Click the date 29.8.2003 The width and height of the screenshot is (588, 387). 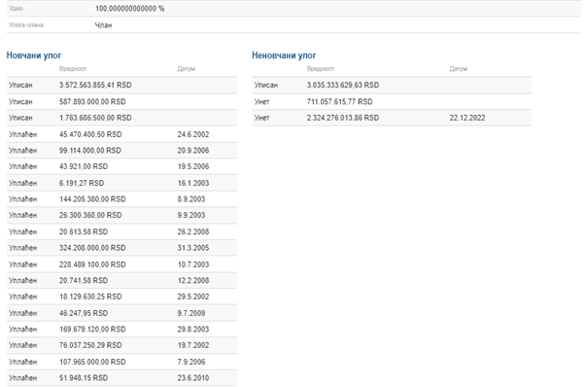coord(193,330)
